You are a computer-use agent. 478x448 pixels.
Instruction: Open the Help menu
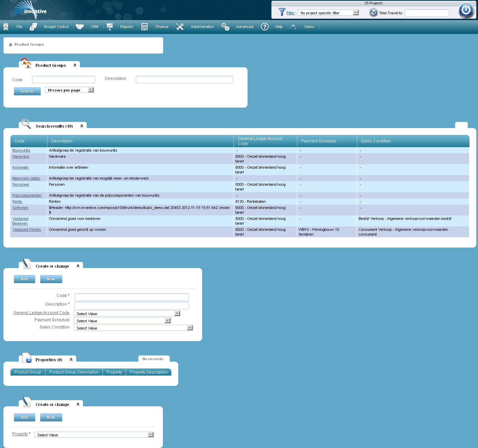coord(279,27)
